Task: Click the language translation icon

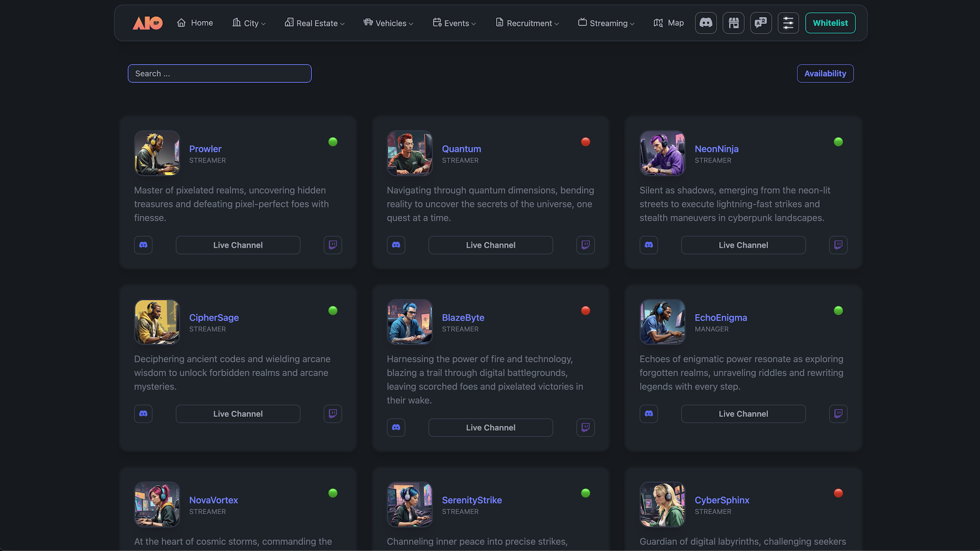Action: click(761, 23)
